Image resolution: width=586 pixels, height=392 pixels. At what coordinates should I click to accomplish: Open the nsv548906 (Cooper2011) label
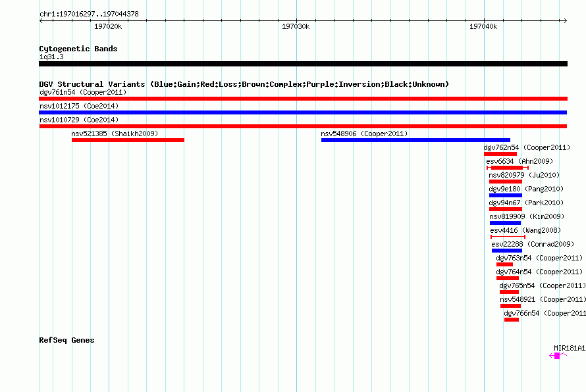[364, 134]
